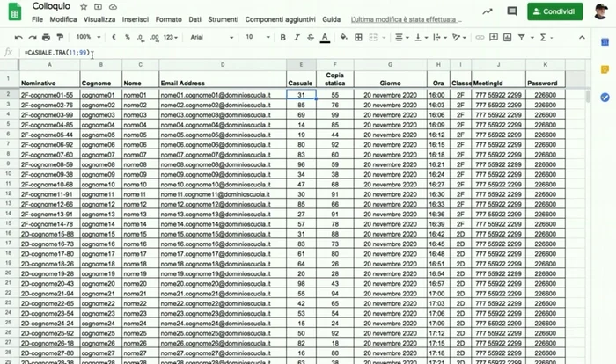
Task: Open the Strumenti menu
Action: (x=224, y=19)
